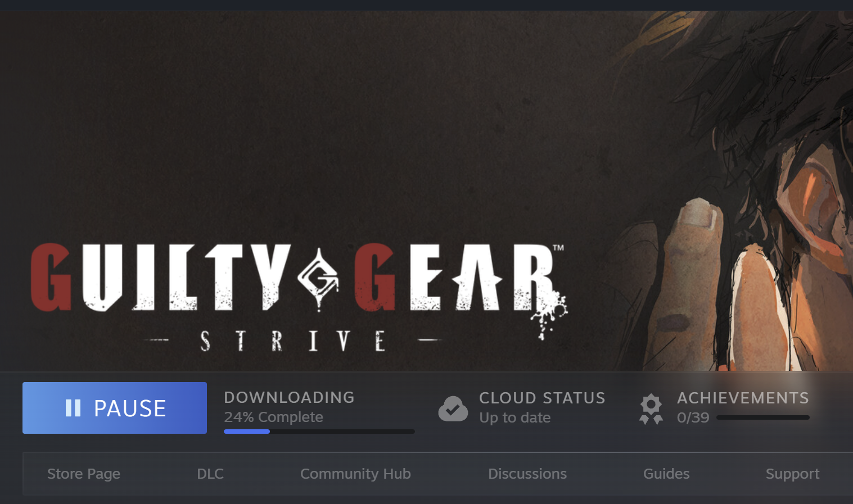
Task: Open the ACHIEVEMENTS heading
Action: (743, 398)
